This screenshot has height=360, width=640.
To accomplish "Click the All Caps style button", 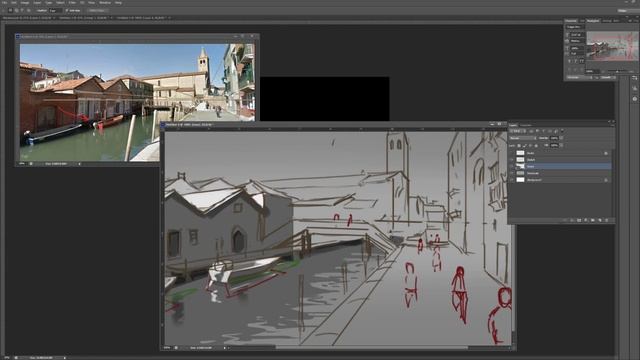I will pos(582,61).
